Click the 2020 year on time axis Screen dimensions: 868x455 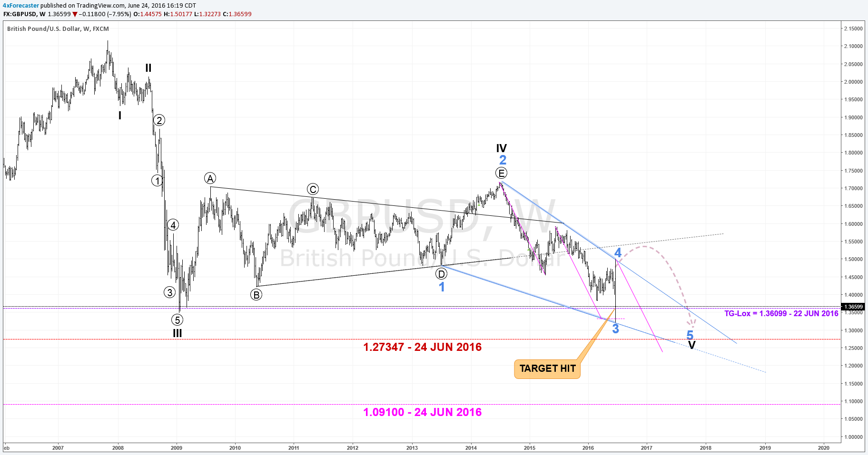click(823, 448)
